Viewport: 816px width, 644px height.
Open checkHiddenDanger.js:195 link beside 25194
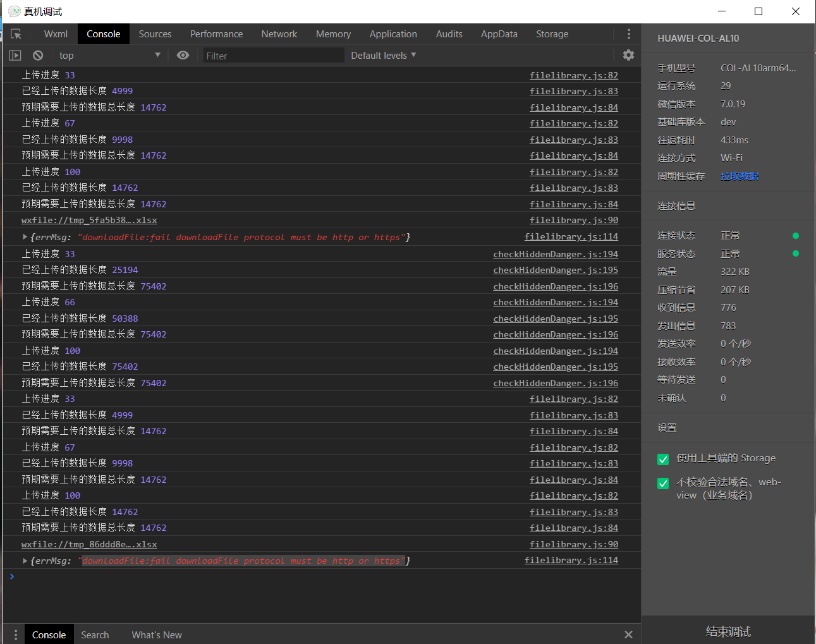pos(556,270)
